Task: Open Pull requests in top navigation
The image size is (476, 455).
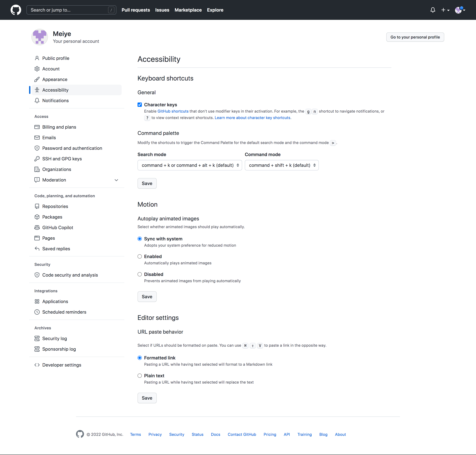Action: coord(136,10)
